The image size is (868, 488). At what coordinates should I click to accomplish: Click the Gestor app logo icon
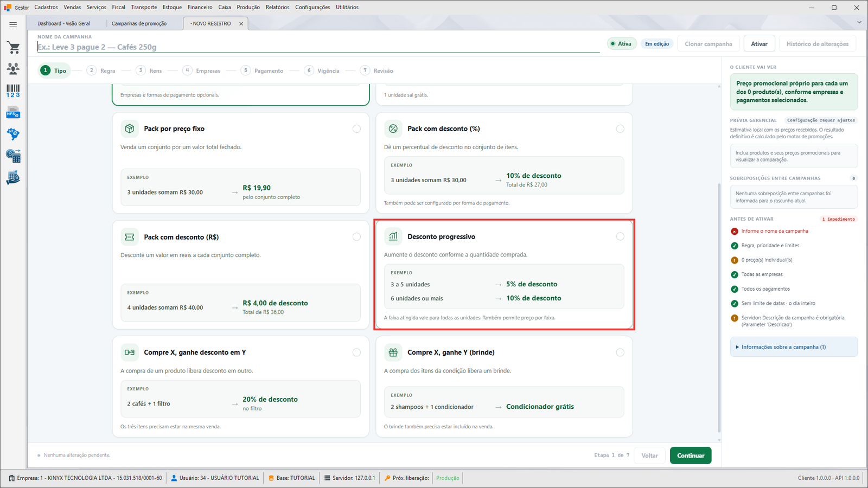[8, 8]
